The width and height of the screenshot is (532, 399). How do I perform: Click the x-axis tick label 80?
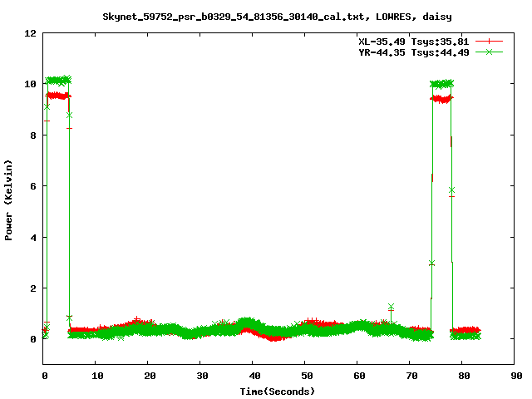pyautogui.click(x=464, y=376)
